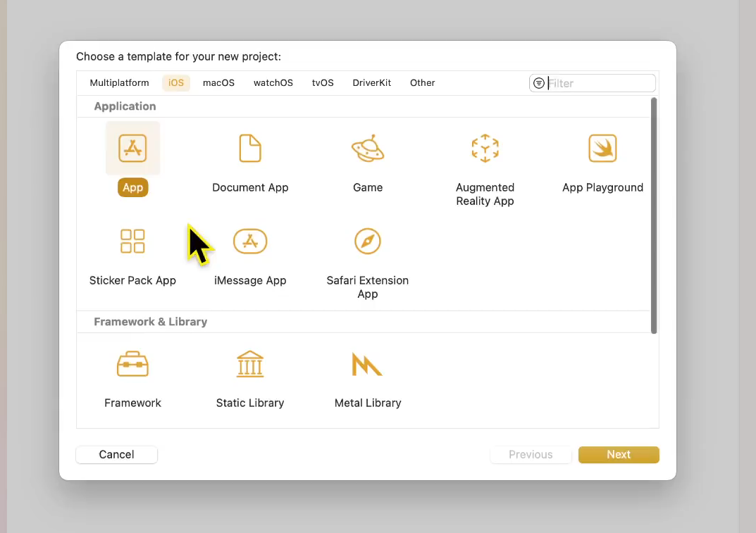756x533 pixels.
Task: Select the Sticker Pack App icon
Action: (132, 241)
